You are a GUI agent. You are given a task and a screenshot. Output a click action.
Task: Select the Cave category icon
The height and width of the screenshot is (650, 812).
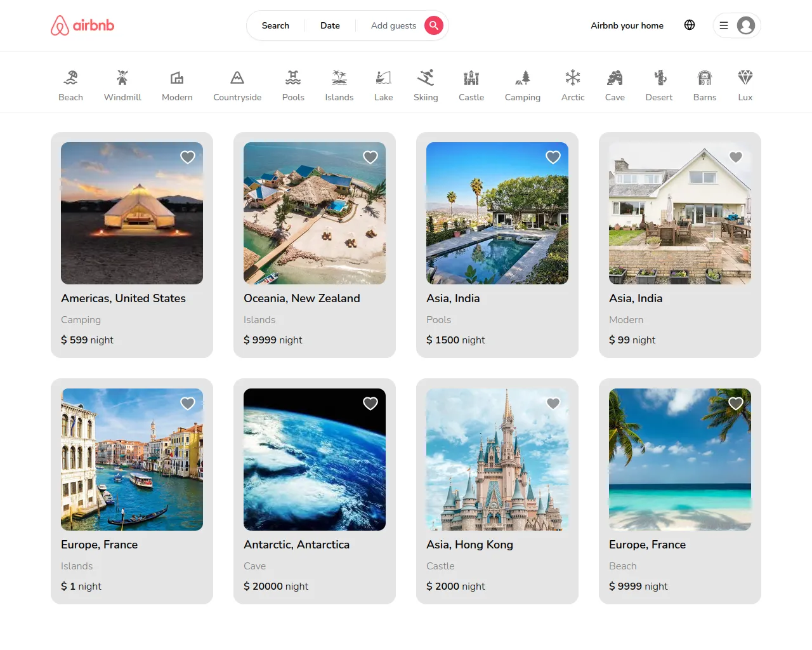point(615,77)
